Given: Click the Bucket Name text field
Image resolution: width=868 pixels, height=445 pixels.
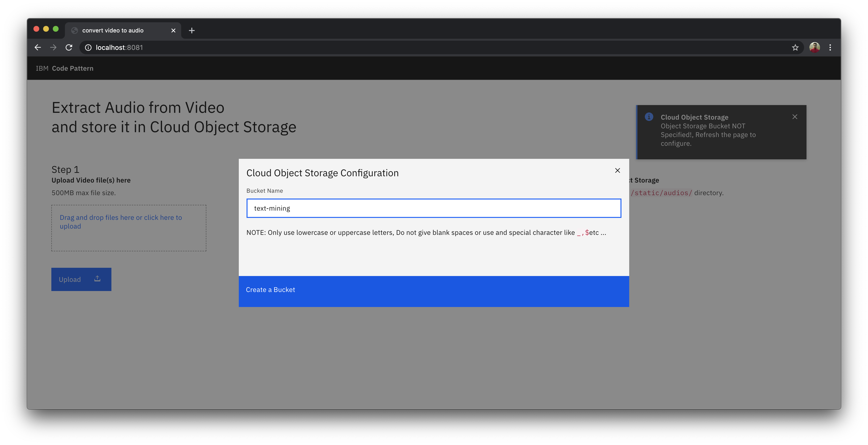Looking at the screenshot, I should click(x=434, y=208).
